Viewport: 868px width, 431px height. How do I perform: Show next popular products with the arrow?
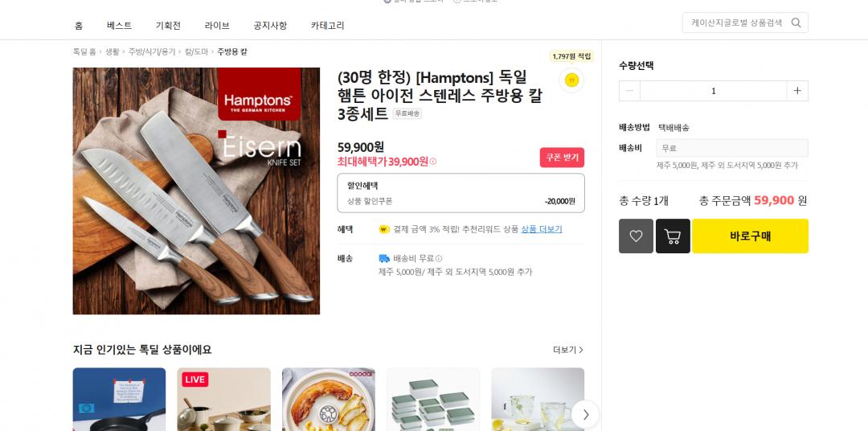click(585, 414)
